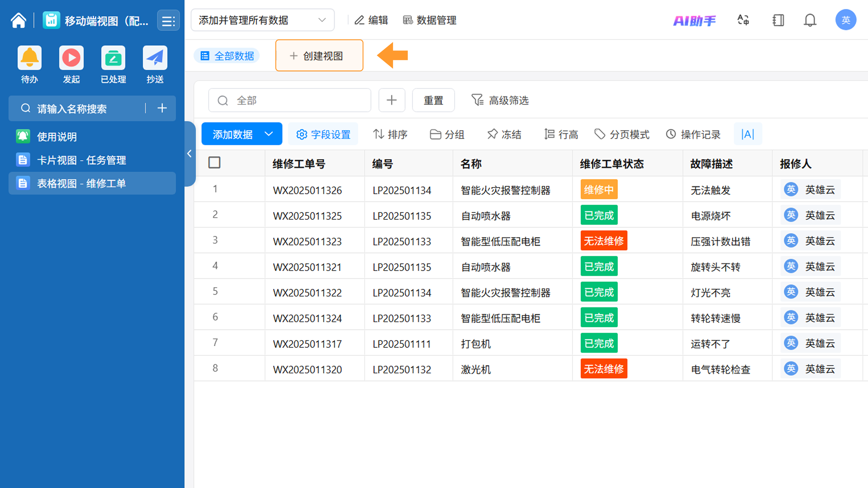Viewport: 868px width, 488px height.
Task: Open the 发起 play icon shortcut
Action: 71,58
